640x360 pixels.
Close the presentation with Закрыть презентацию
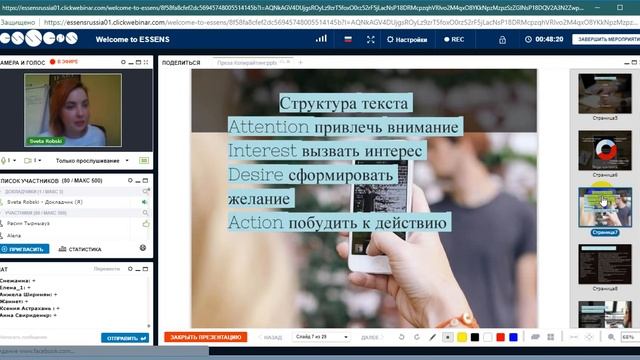(x=206, y=337)
